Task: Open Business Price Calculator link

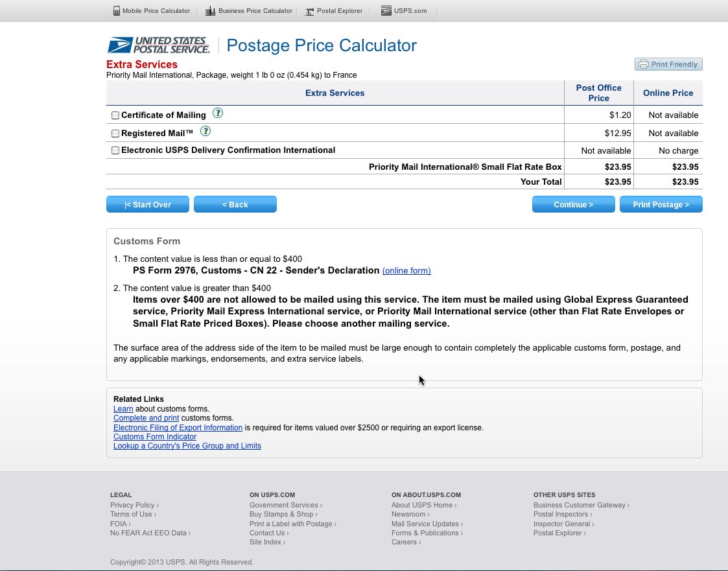Action: click(255, 10)
